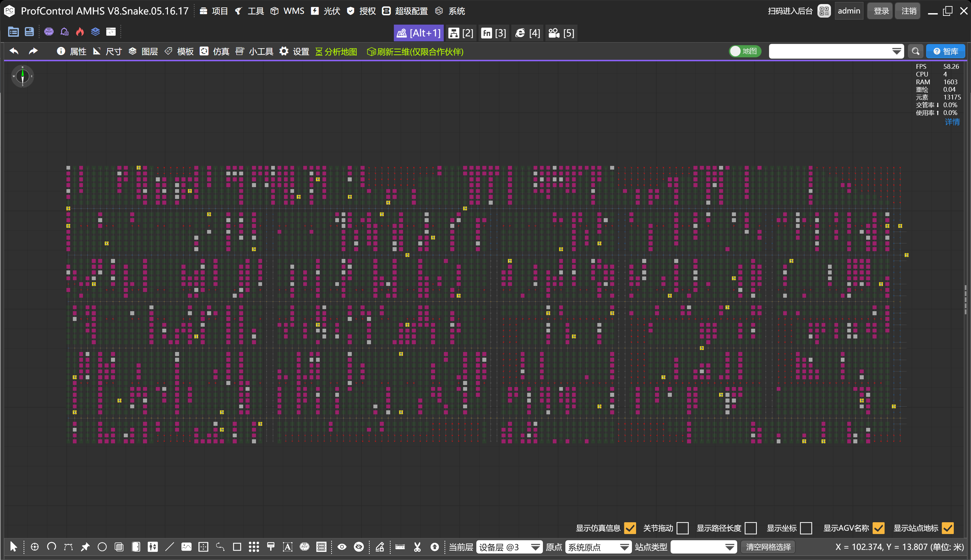Click the undo arrow icon

pyautogui.click(x=14, y=51)
